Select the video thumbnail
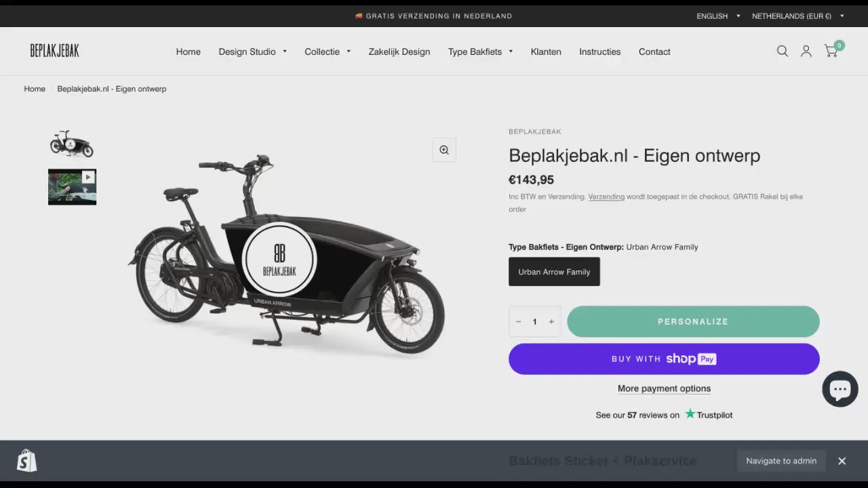This screenshot has height=488, width=868. coord(72,187)
